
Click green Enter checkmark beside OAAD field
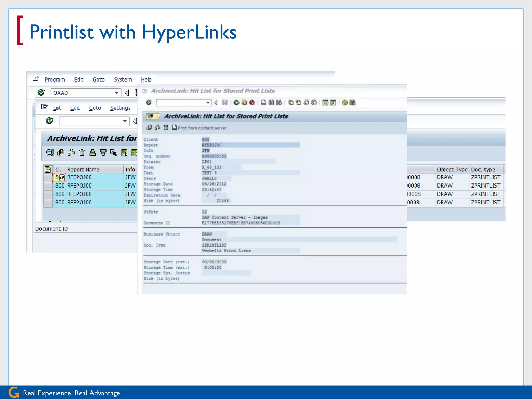pos(41,92)
